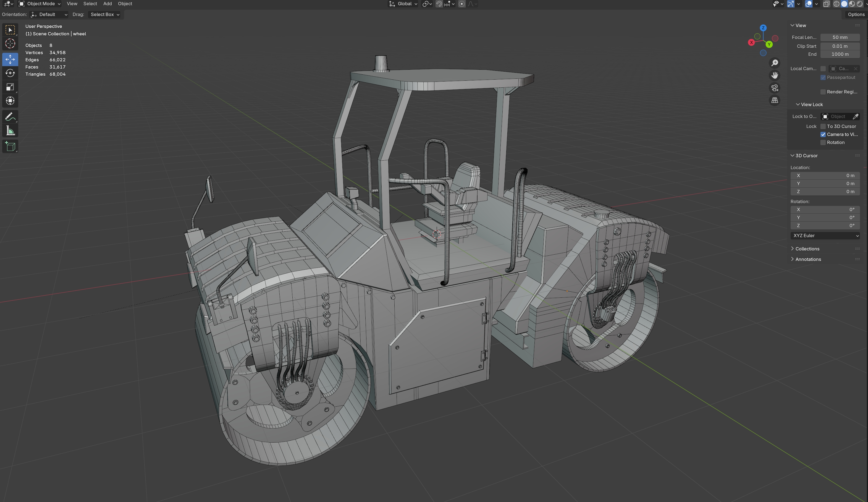The width and height of the screenshot is (868, 502).
Task: Click the Focal Length 50 mm field
Action: click(x=840, y=37)
